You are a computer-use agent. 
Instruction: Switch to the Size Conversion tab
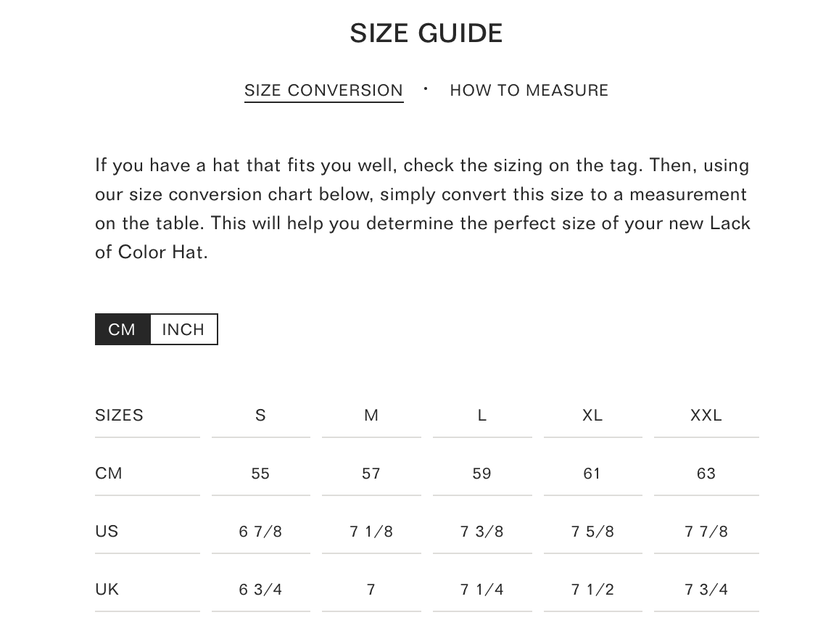[323, 91]
